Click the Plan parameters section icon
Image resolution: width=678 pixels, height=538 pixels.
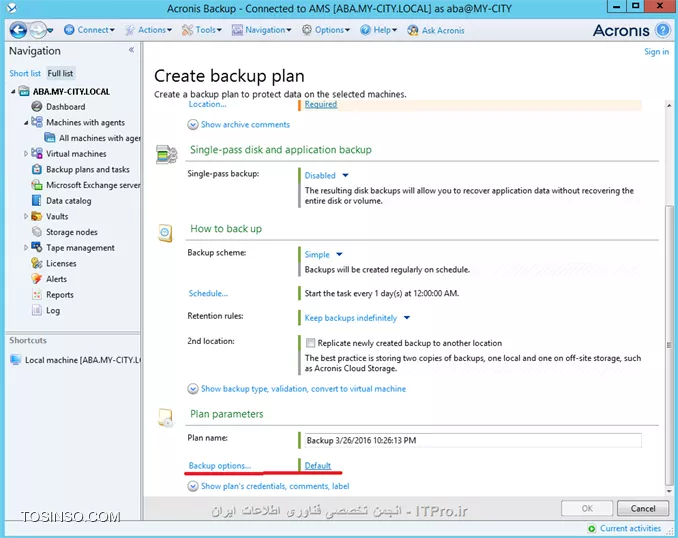(166, 418)
